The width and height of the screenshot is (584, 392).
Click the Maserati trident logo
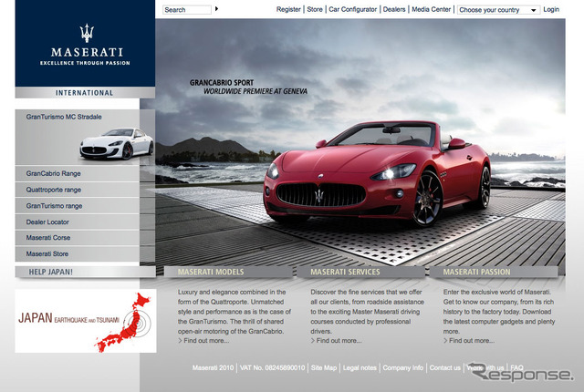[87, 33]
